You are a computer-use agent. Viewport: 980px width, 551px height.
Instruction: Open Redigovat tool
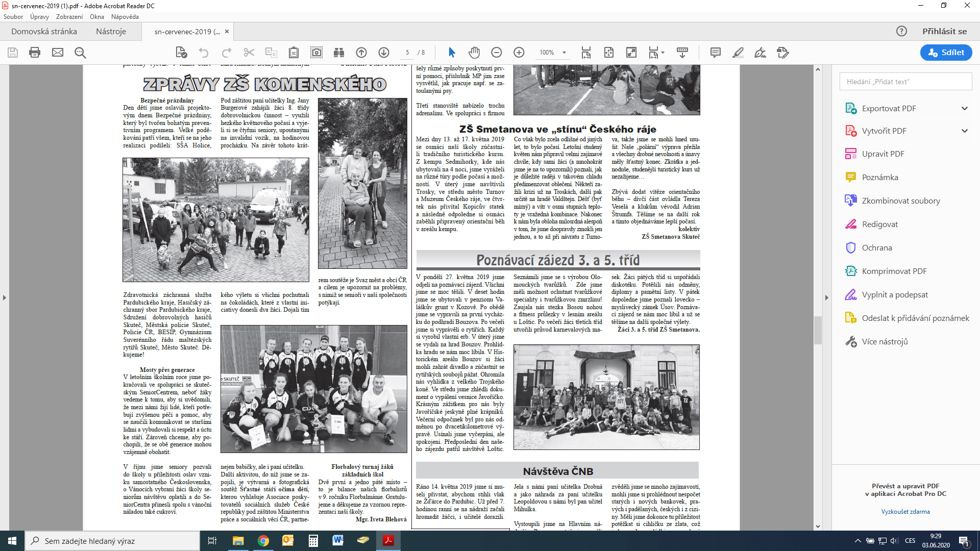pos(872,224)
